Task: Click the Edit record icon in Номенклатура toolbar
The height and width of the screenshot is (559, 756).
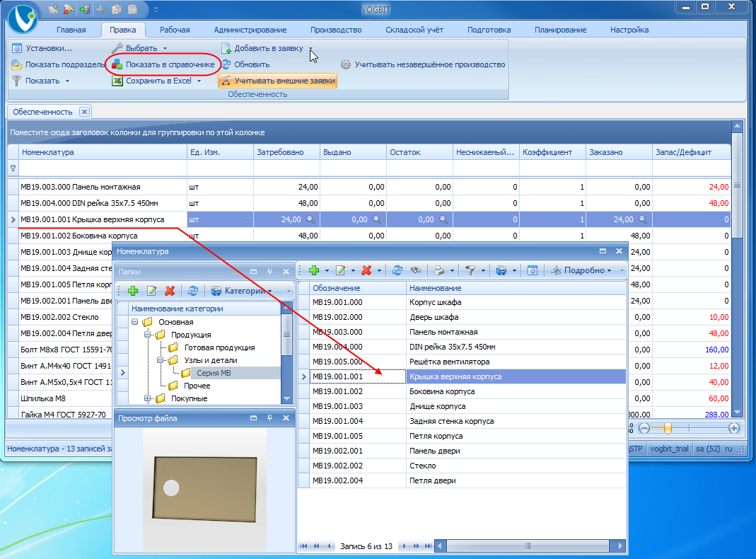Action: [x=341, y=270]
